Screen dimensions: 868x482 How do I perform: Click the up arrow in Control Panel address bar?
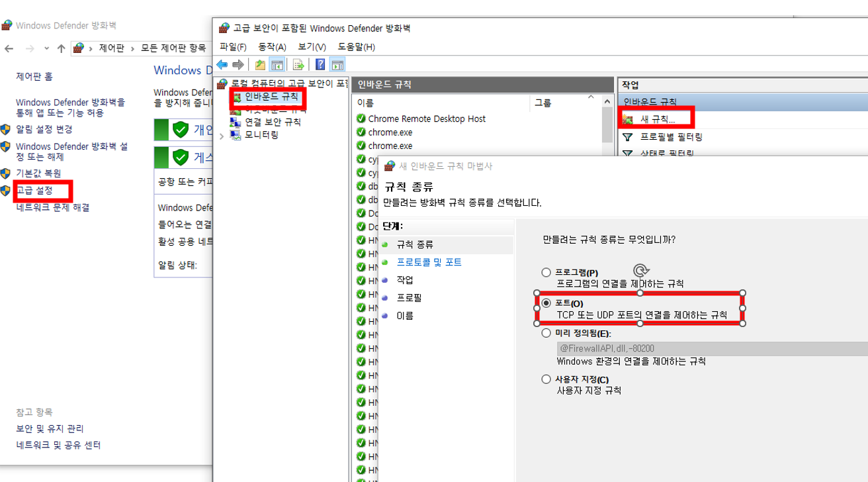(61, 48)
